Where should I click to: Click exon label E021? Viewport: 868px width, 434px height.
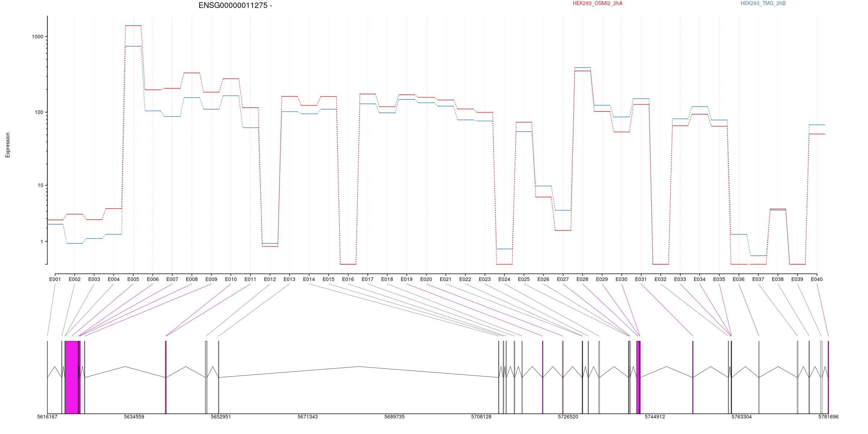click(x=446, y=279)
